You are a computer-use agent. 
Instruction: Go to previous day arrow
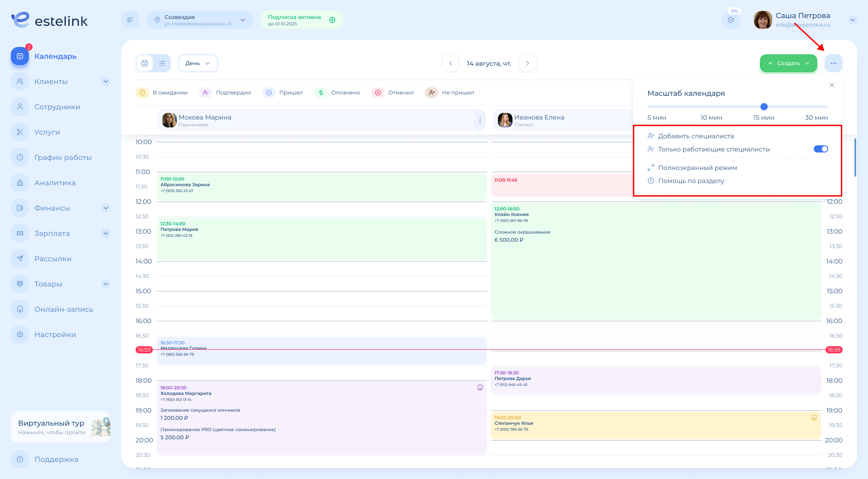pyautogui.click(x=451, y=63)
